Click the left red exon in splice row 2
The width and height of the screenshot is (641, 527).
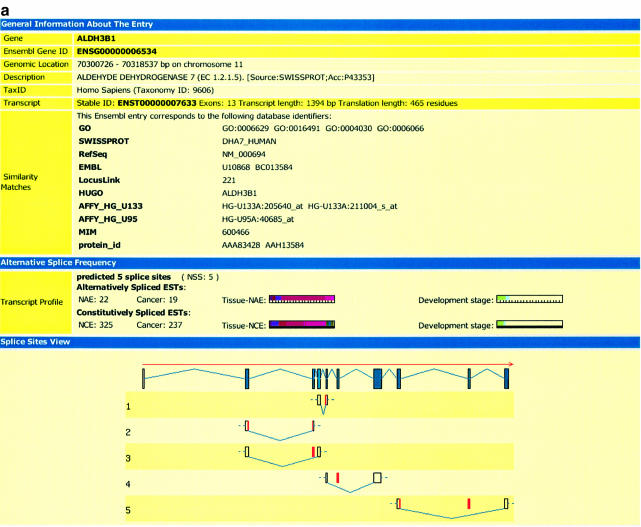(x=247, y=426)
